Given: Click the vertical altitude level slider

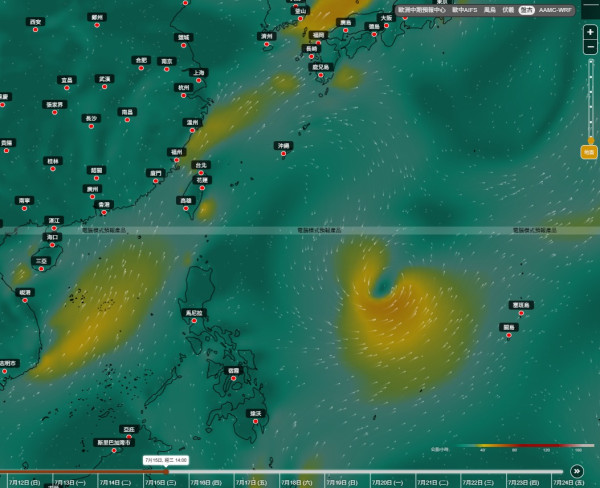Looking at the screenshot, I should [591, 101].
